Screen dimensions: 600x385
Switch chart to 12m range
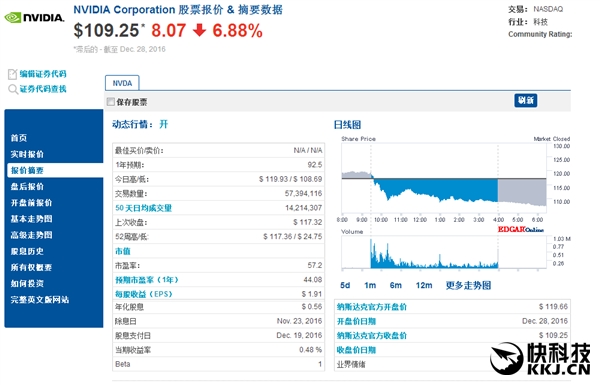pos(424,285)
